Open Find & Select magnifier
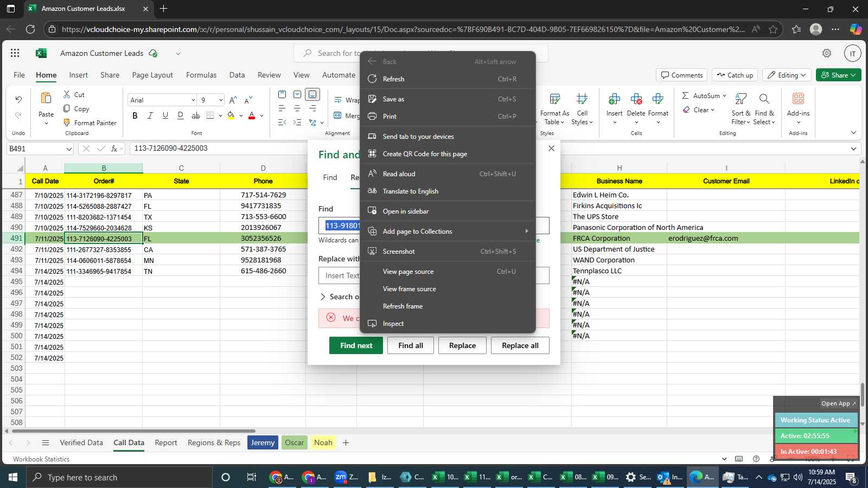 click(764, 99)
